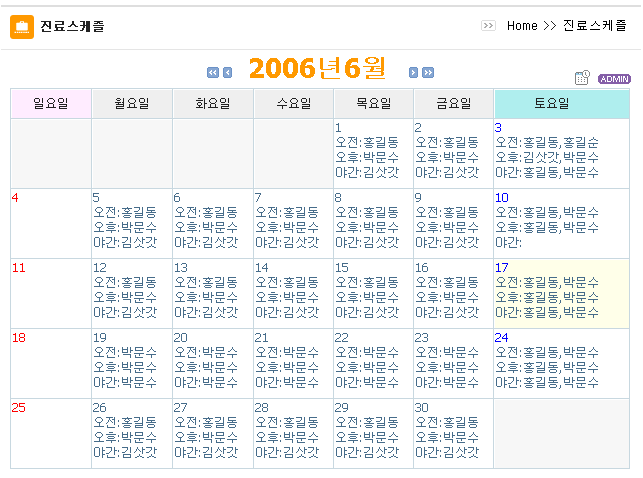Image resolution: width=643 pixels, height=478 pixels.
Task: Click 오후:박문수 on June 20
Action: tap(206, 368)
